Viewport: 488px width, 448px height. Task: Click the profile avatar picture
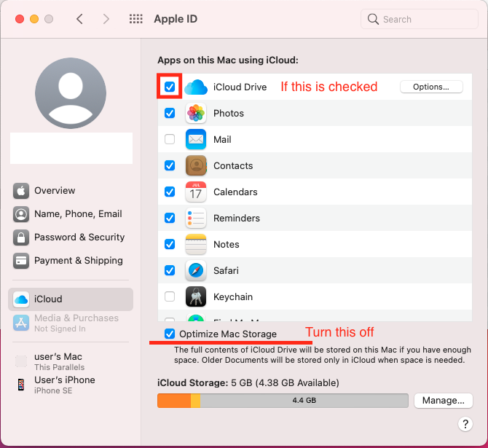tap(71, 93)
